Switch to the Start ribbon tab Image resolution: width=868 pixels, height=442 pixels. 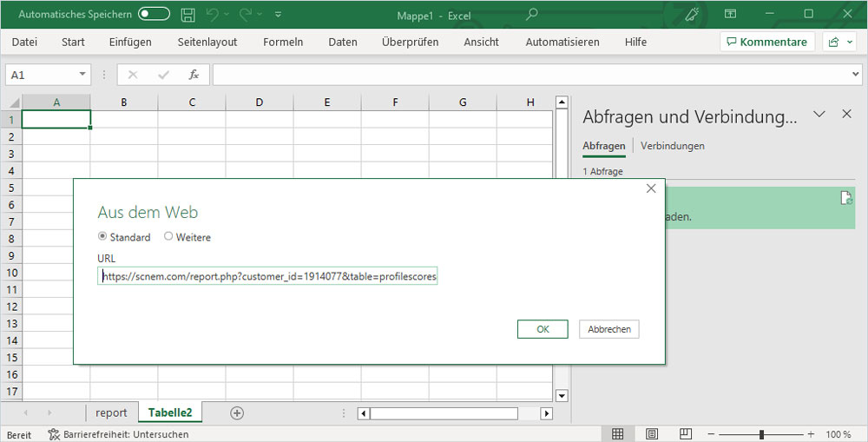[x=73, y=42]
